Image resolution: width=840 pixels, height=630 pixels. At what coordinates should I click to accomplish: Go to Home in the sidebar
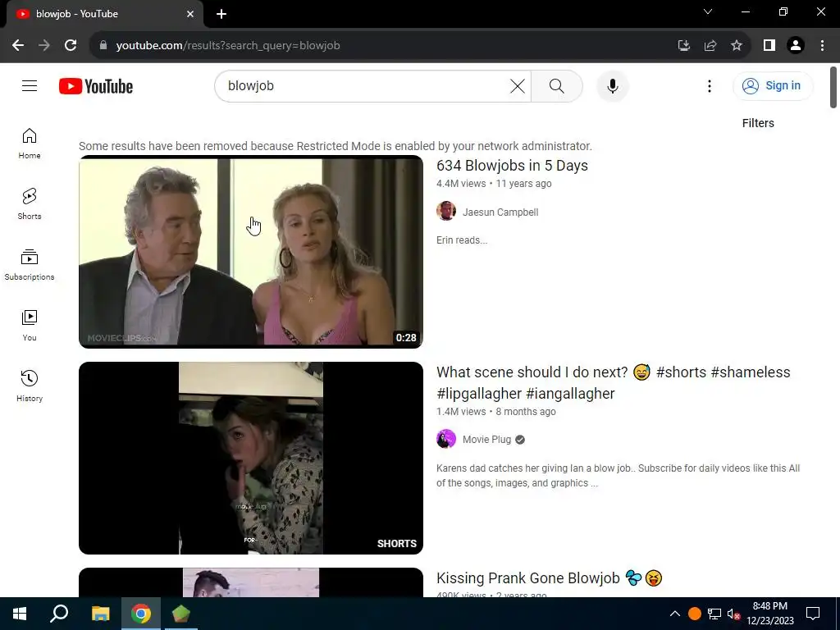pyautogui.click(x=30, y=144)
